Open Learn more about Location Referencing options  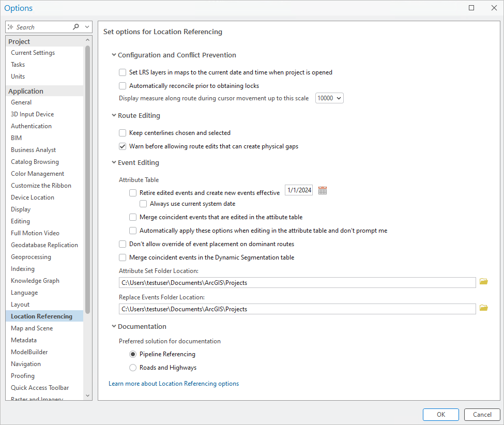(x=174, y=384)
